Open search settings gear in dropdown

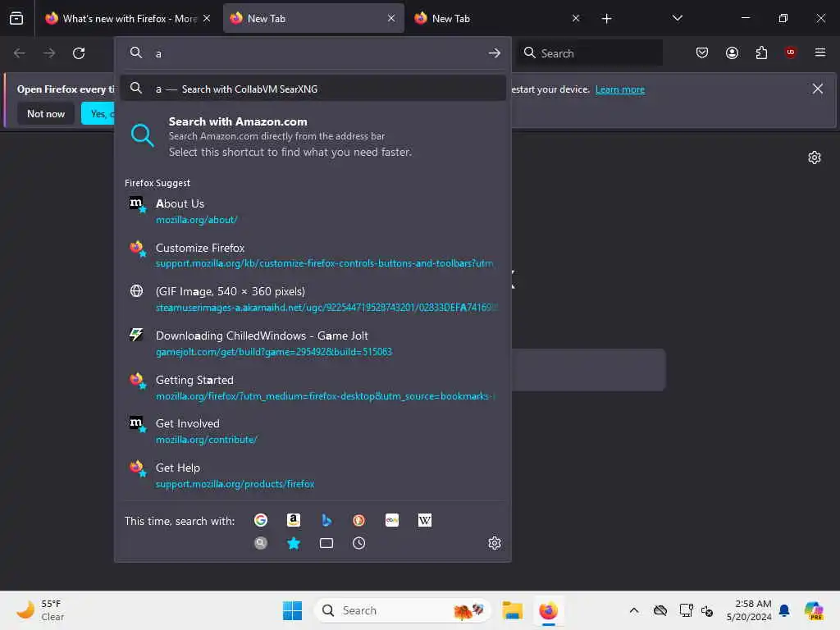coord(494,543)
